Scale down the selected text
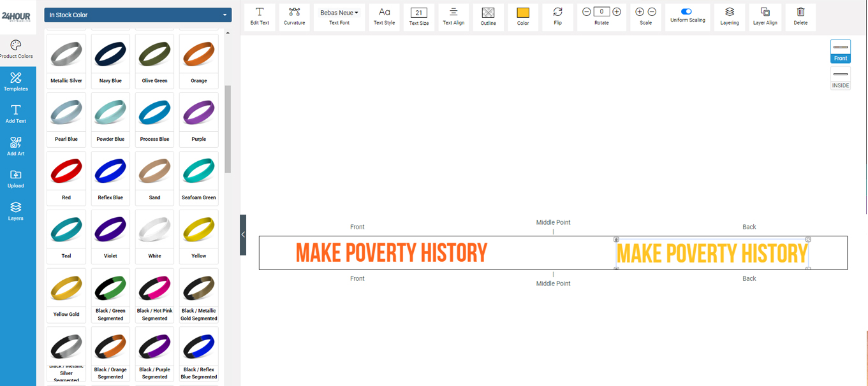 pos(652,12)
